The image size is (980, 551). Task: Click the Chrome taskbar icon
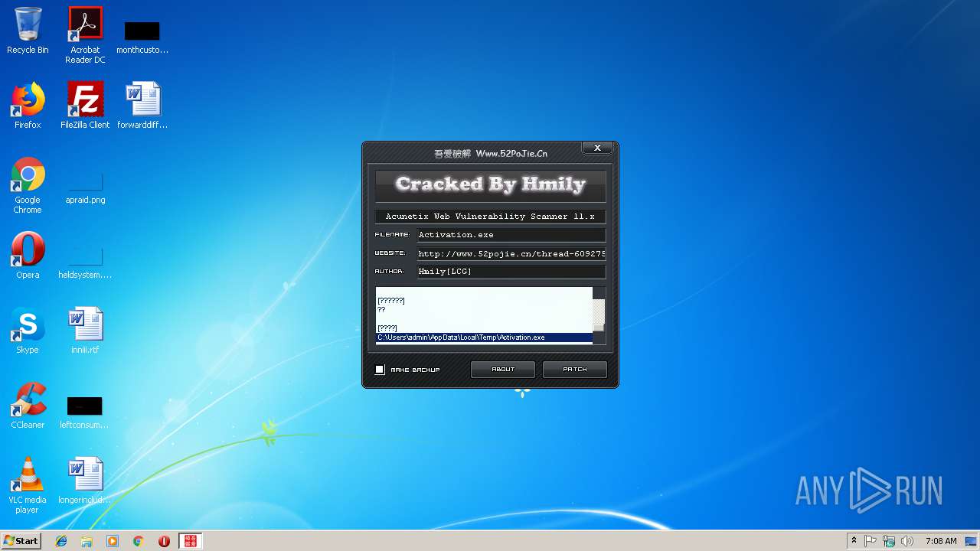tap(138, 541)
